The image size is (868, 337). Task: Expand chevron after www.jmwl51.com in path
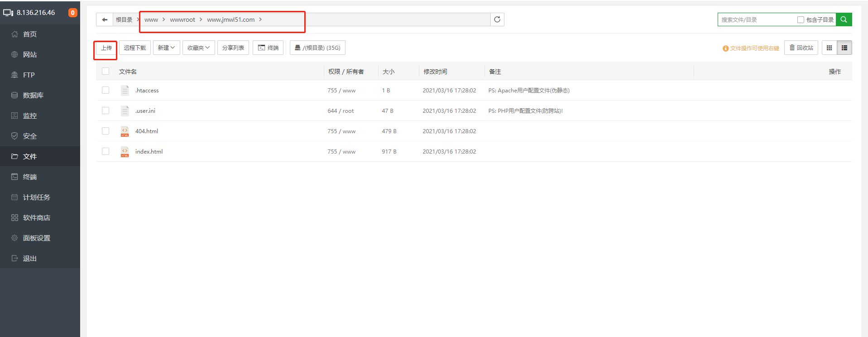(260, 19)
